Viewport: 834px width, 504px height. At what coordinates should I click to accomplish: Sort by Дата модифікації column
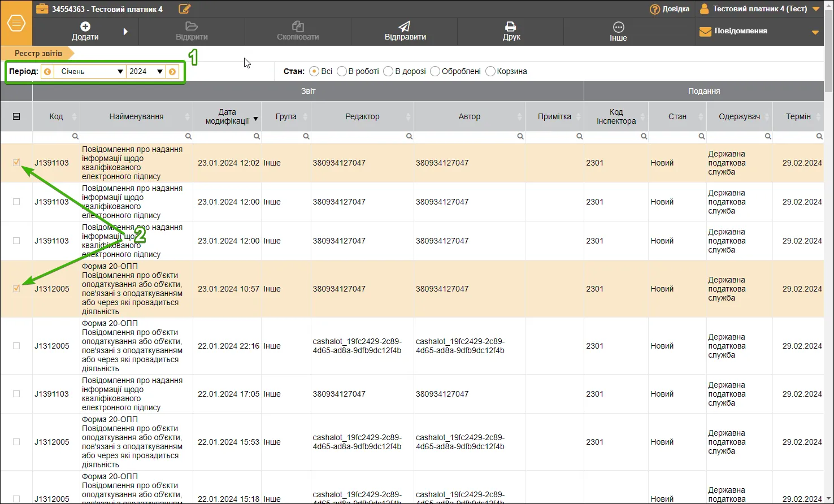227,116
